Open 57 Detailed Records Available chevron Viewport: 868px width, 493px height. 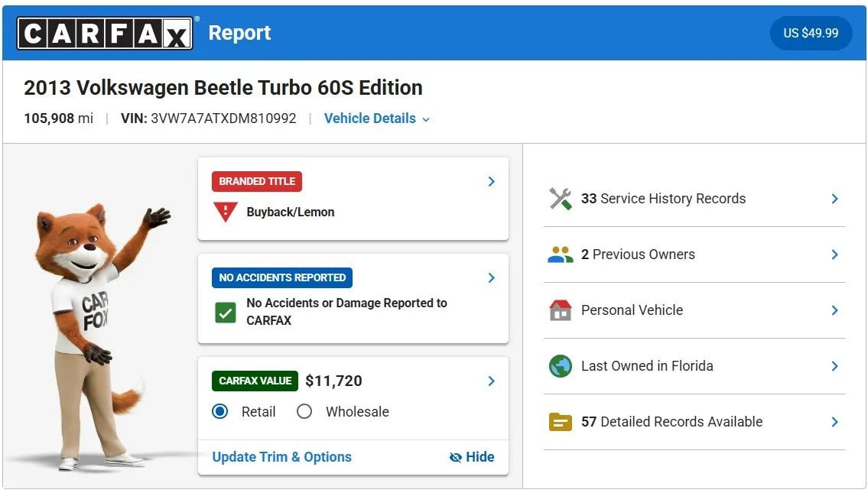click(x=835, y=422)
